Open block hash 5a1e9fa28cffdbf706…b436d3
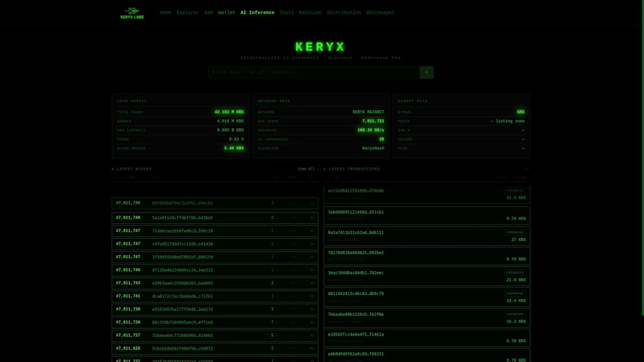644x362 pixels. 182,218
